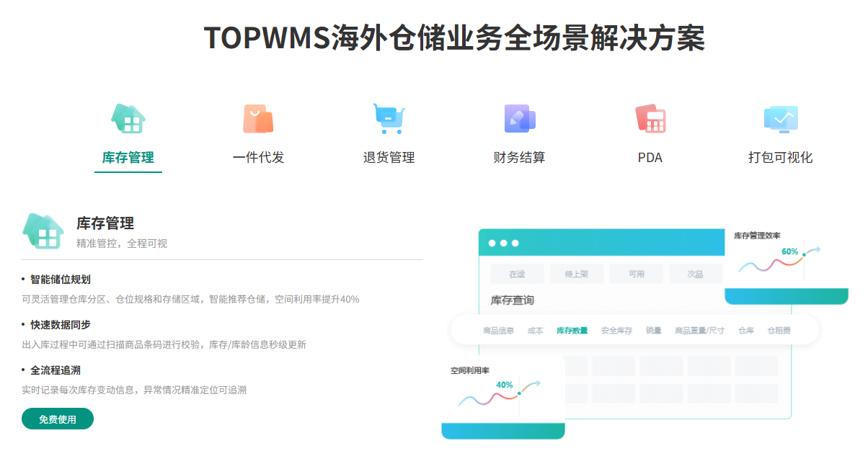This screenshot has width=868, height=464.
Task: Click the blue monitor packaging icon
Action: click(x=780, y=119)
